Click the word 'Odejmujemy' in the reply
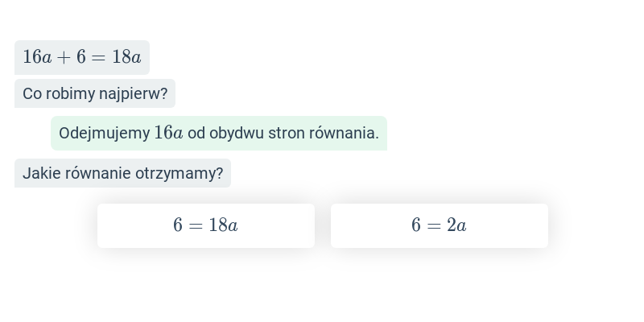The width and height of the screenshot is (644, 322). pyautogui.click(x=105, y=134)
